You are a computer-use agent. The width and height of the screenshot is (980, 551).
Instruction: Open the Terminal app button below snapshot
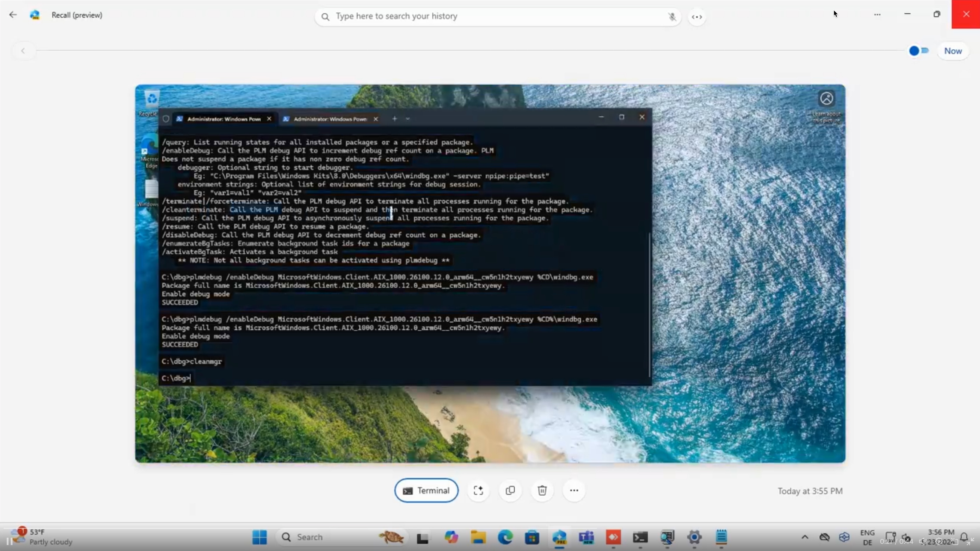(426, 490)
